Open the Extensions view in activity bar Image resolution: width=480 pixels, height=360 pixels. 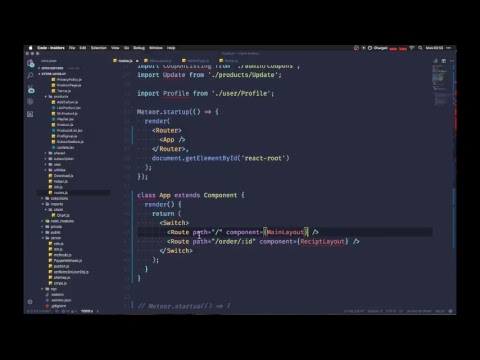pyautogui.click(x=30, y=114)
